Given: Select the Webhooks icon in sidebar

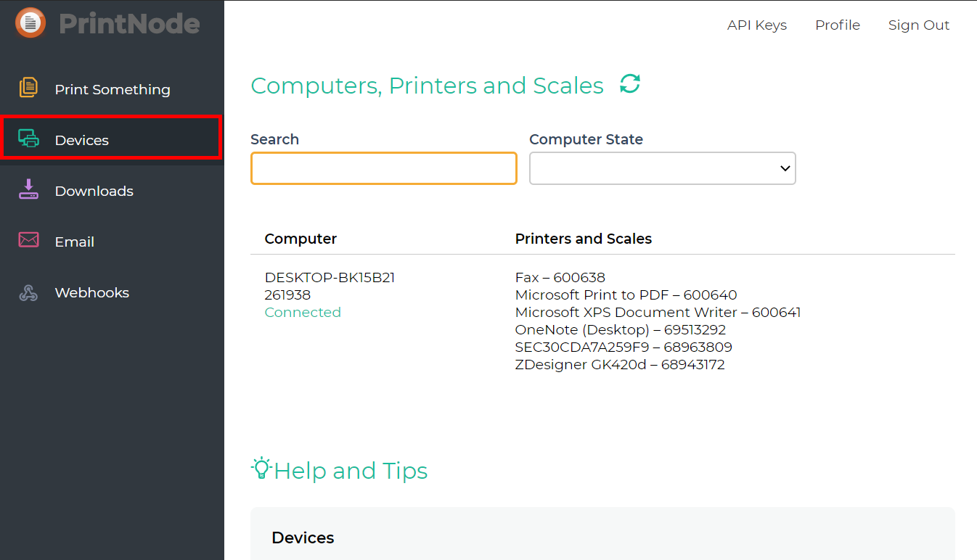Looking at the screenshot, I should [28, 292].
